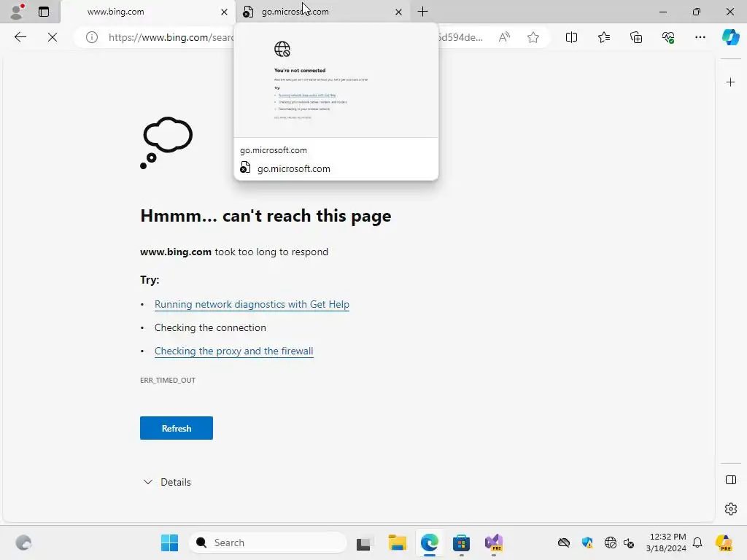Click OneDrive cloud tray icon
The width and height of the screenshot is (747, 560).
click(564, 542)
